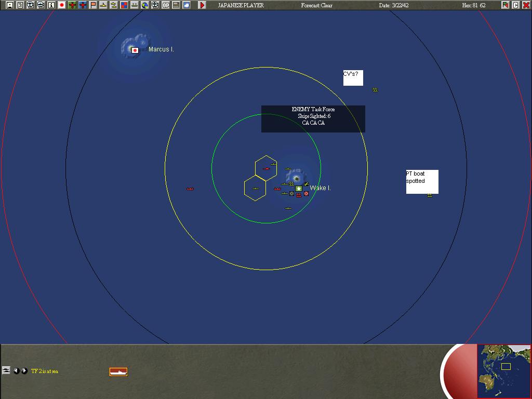Click the yellow ship beside CV's? note
532x399 pixels.
point(375,90)
